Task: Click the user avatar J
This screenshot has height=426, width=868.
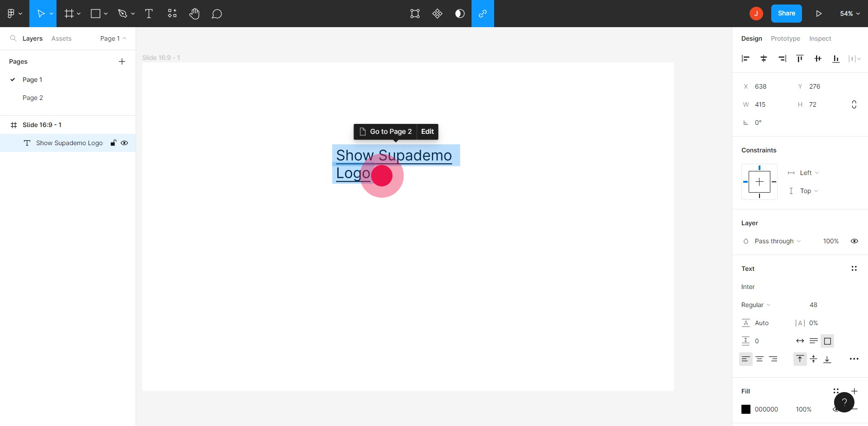Action: pyautogui.click(x=756, y=14)
